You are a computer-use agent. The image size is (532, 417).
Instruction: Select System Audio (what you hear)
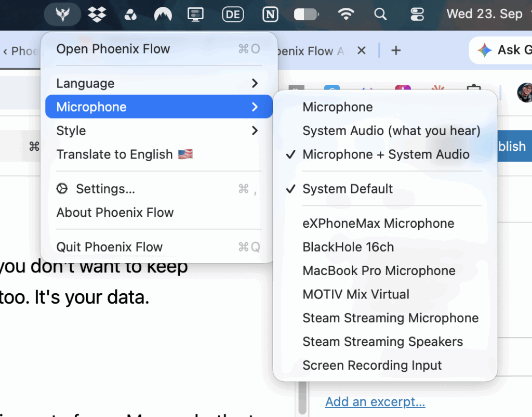[x=385, y=131]
